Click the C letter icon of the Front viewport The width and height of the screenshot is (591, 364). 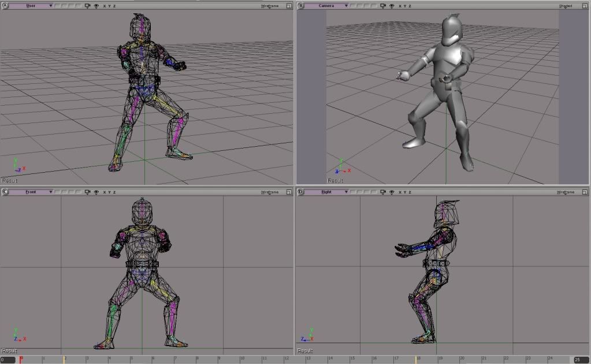pos(5,192)
